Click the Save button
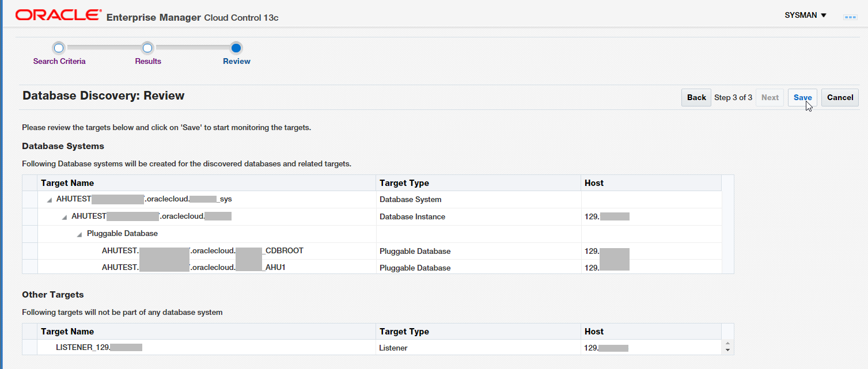The width and height of the screenshot is (868, 369). click(802, 97)
